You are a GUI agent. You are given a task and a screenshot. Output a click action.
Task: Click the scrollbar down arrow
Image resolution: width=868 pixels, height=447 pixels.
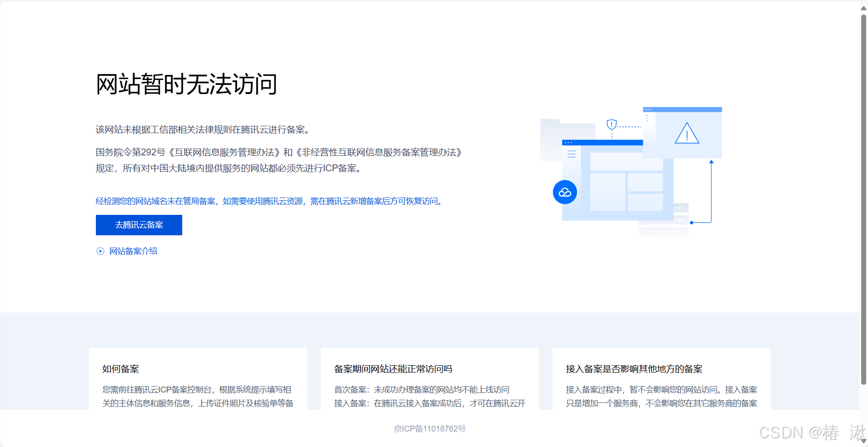coord(863,441)
